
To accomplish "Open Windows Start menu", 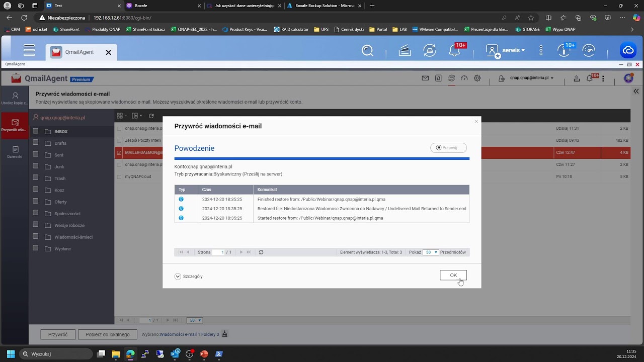I will pos(11,354).
